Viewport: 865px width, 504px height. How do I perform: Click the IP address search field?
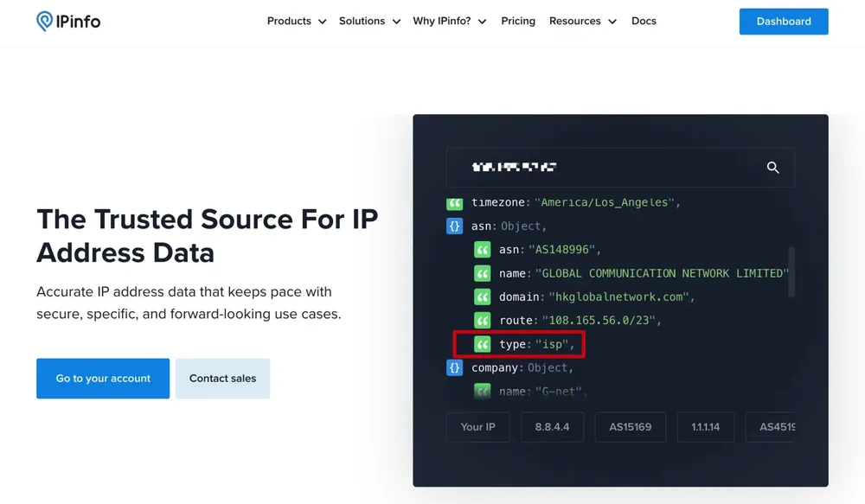(620, 168)
